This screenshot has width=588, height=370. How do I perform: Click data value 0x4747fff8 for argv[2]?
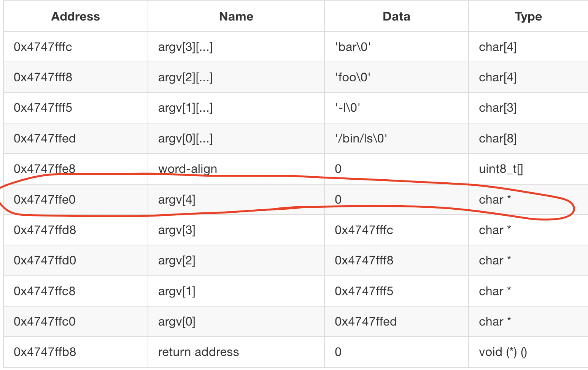click(364, 260)
